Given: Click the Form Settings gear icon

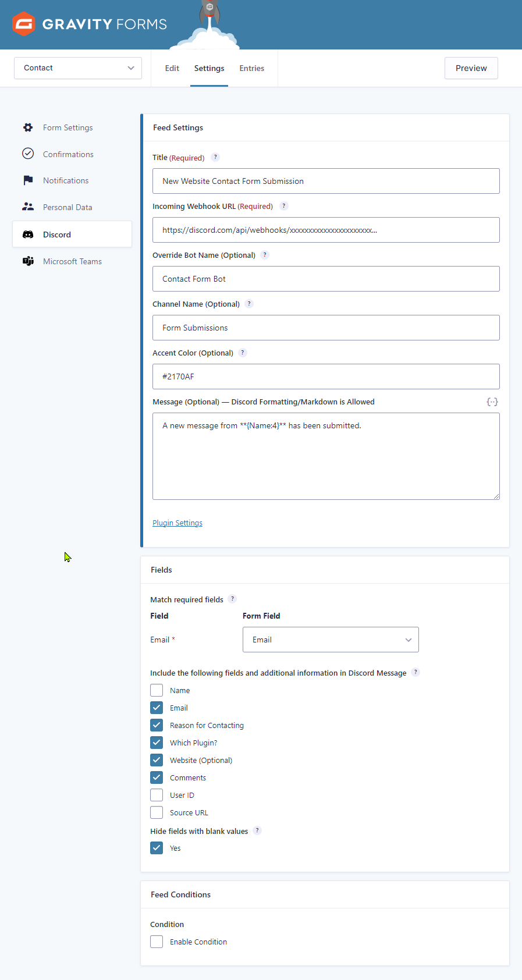Looking at the screenshot, I should [x=28, y=127].
